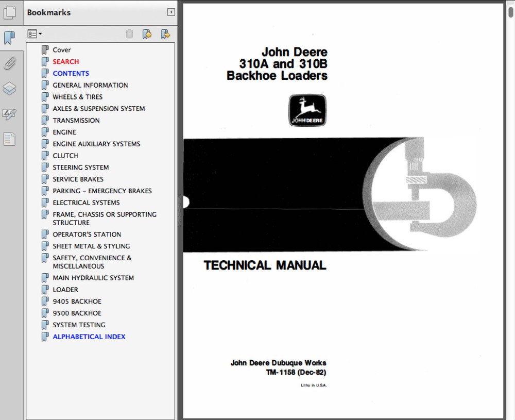Jump to MAIN HYDRAULIC SYSTEM section

[93, 278]
